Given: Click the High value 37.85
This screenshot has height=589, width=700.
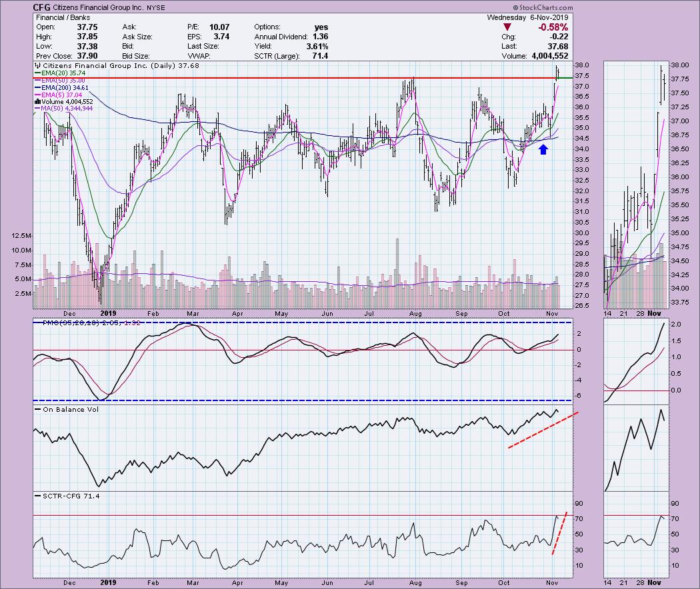Looking at the screenshot, I should 87,37.
